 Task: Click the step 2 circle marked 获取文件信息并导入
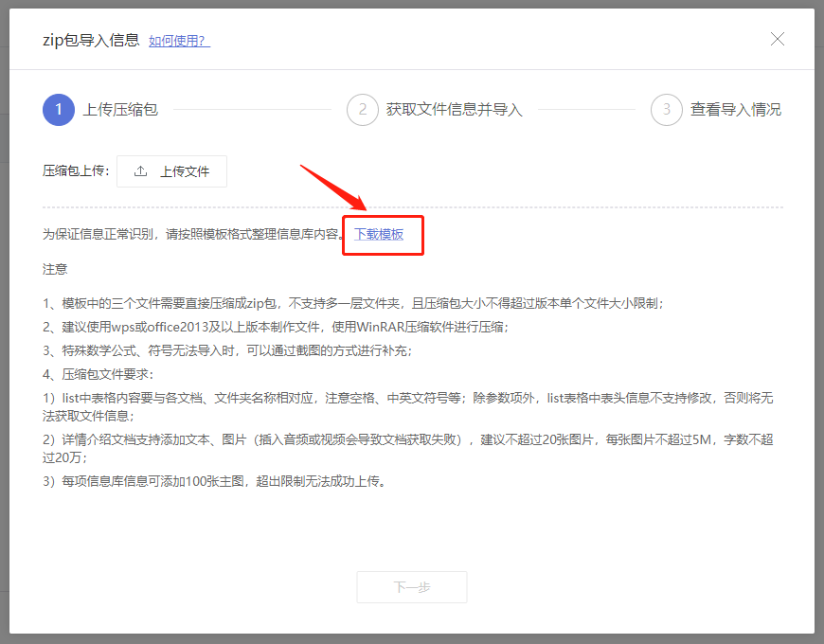[x=363, y=110]
